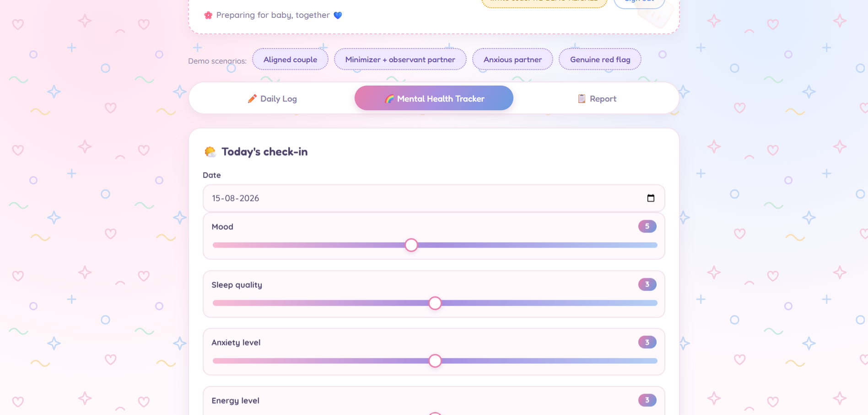This screenshot has height=415, width=868.
Task: Click the rainbow icon on Mental Health Tracker
Action: (389, 99)
